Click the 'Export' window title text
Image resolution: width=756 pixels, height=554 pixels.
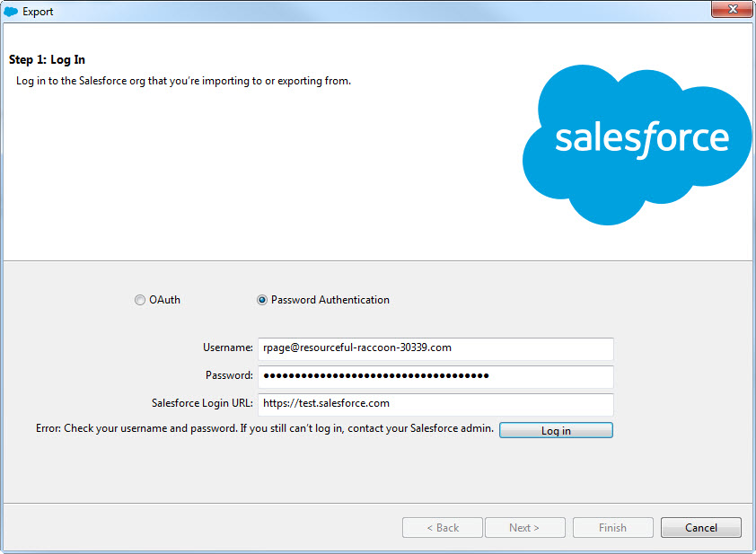tap(38, 12)
